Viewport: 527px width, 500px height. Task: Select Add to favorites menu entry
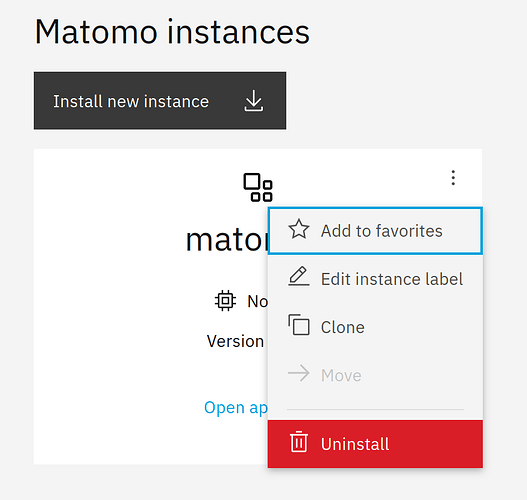[375, 231]
